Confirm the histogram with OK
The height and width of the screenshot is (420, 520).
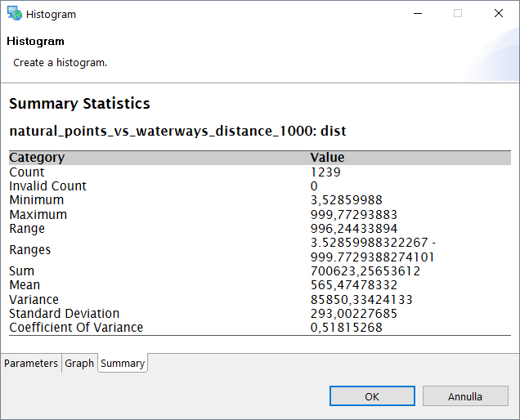(372, 396)
